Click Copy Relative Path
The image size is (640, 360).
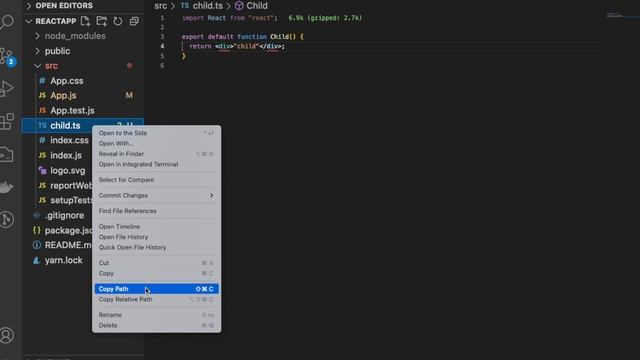(156, 300)
